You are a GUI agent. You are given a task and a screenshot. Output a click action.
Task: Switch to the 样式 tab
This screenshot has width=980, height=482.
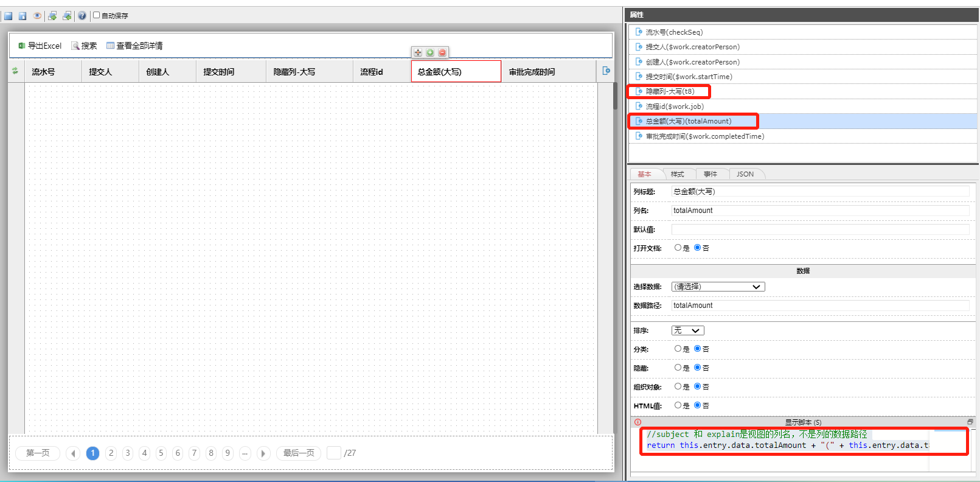[677, 174]
